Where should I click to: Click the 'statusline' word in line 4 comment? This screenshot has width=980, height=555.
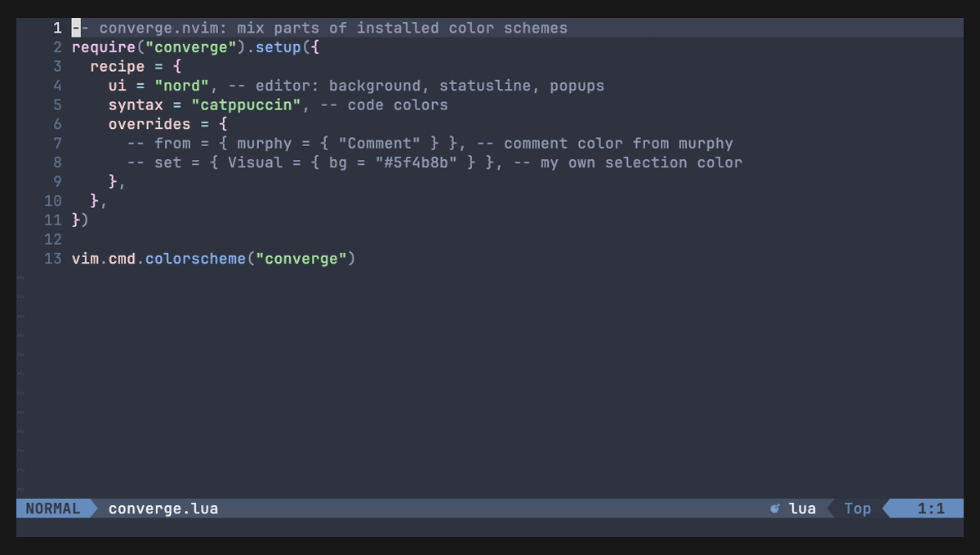point(485,86)
